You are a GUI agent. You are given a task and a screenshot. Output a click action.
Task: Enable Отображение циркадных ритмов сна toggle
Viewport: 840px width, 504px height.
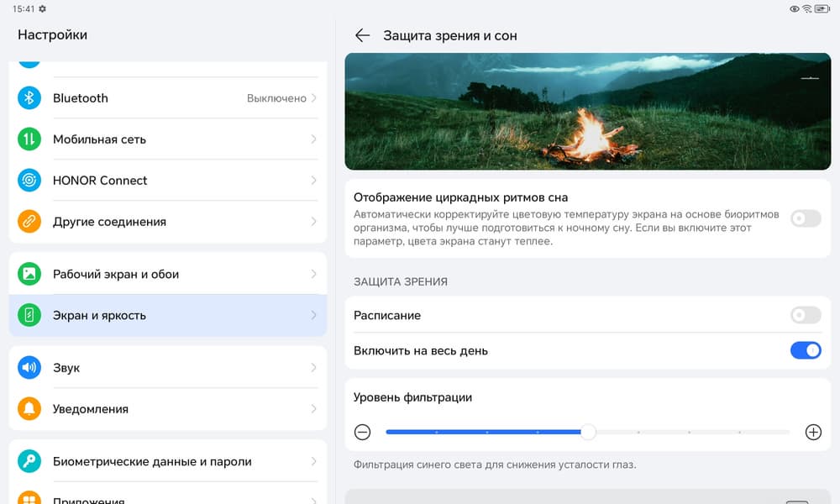[x=806, y=218]
